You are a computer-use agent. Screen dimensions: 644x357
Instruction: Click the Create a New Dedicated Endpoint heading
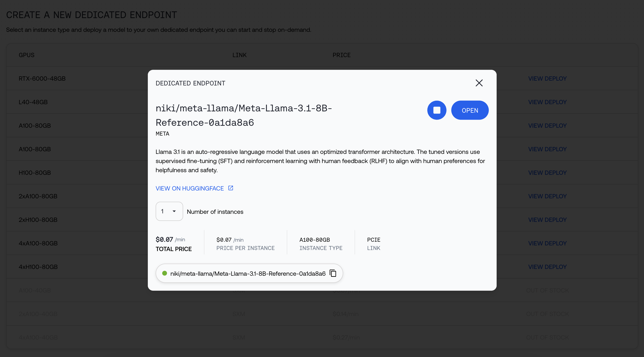tap(92, 15)
